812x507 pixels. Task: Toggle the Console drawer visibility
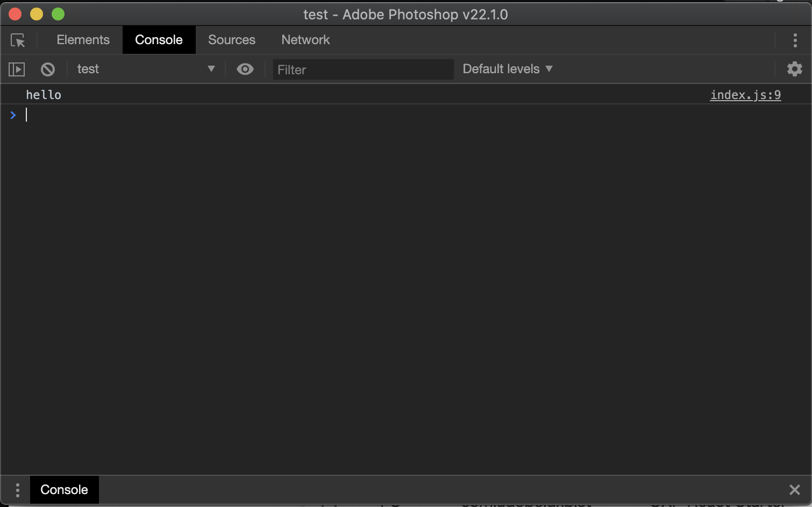coord(64,490)
